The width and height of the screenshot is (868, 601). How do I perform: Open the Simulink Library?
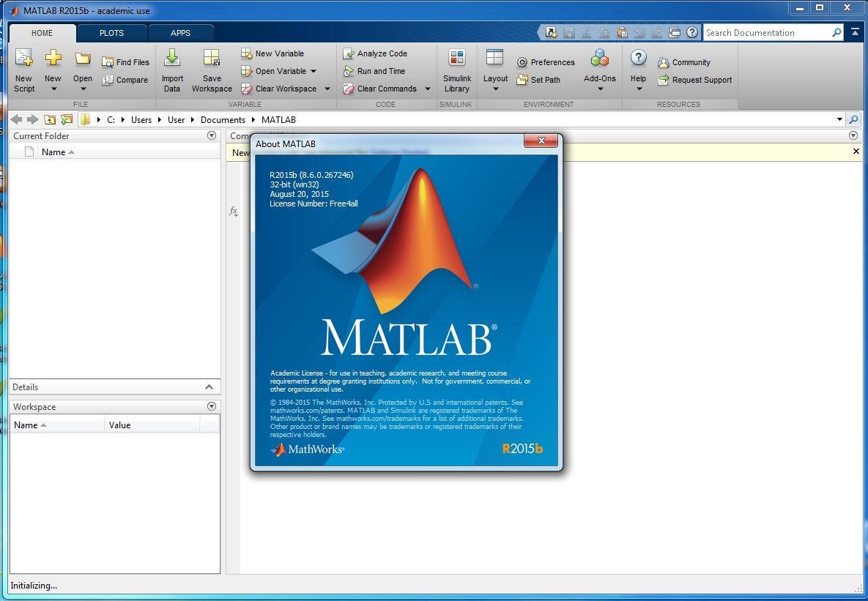pyautogui.click(x=456, y=71)
